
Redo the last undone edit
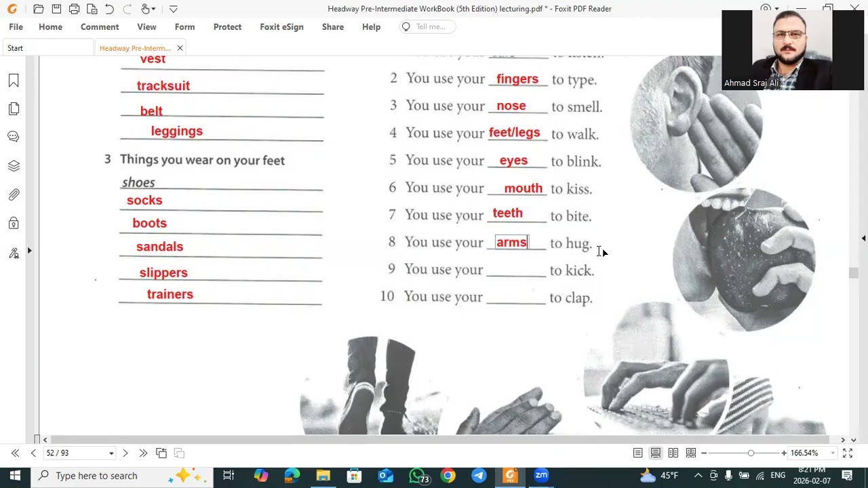(x=127, y=9)
